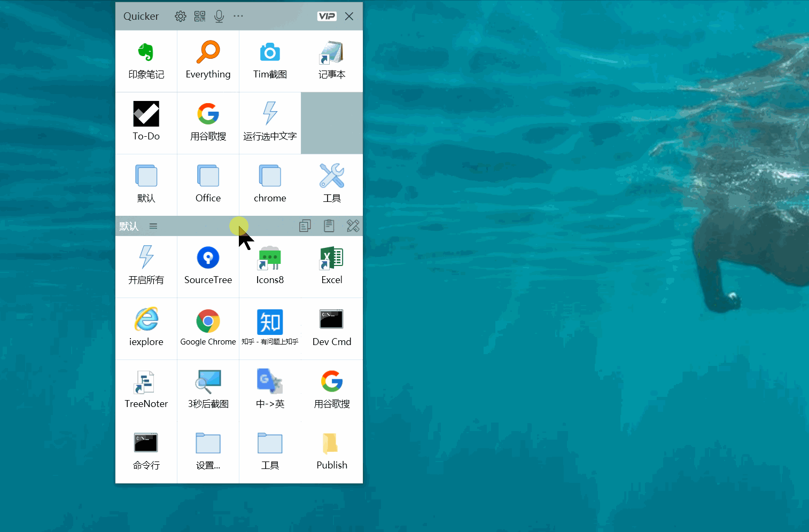The image size is (809, 532).
Task: Open the 默认 folder group
Action: [x=146, y=185]
